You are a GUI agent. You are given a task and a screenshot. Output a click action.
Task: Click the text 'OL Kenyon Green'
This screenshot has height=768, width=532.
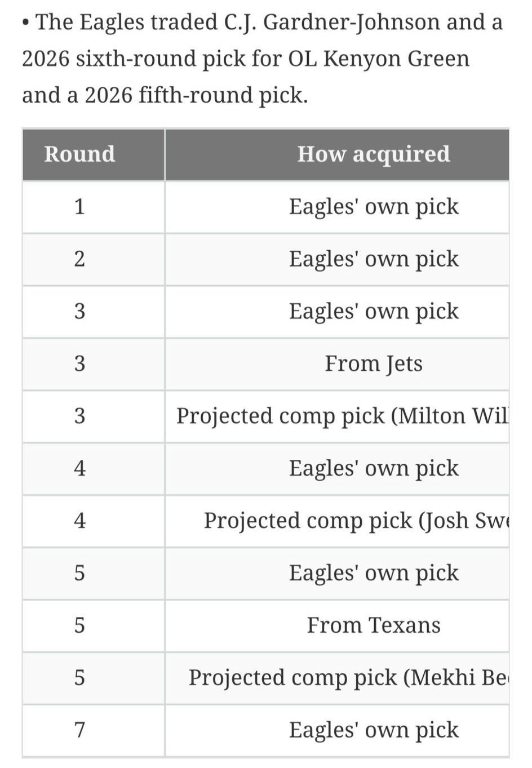coord(379,59)
